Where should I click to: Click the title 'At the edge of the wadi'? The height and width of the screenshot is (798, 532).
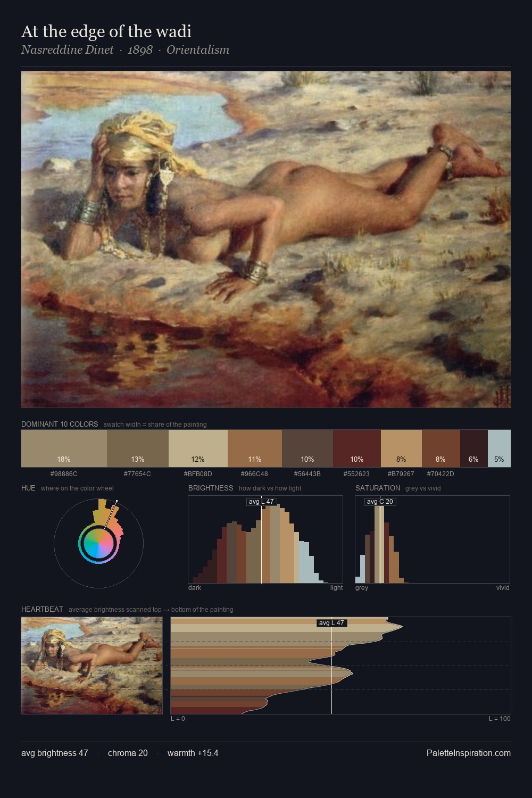(106, 32)
